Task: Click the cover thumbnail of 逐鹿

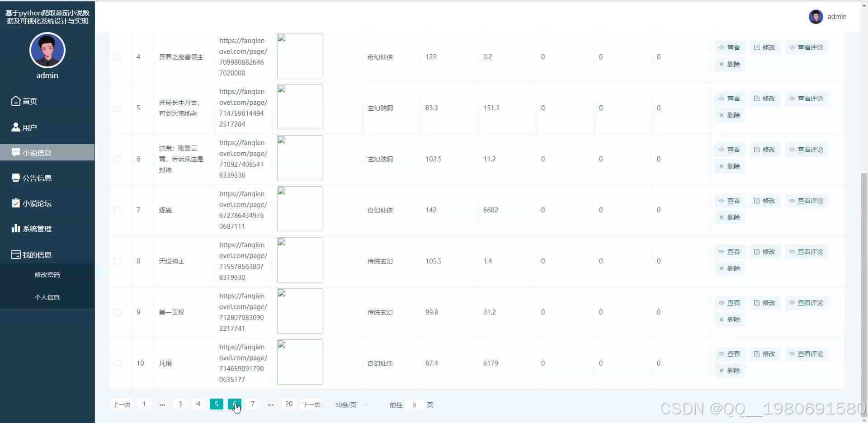Action: 300,209
